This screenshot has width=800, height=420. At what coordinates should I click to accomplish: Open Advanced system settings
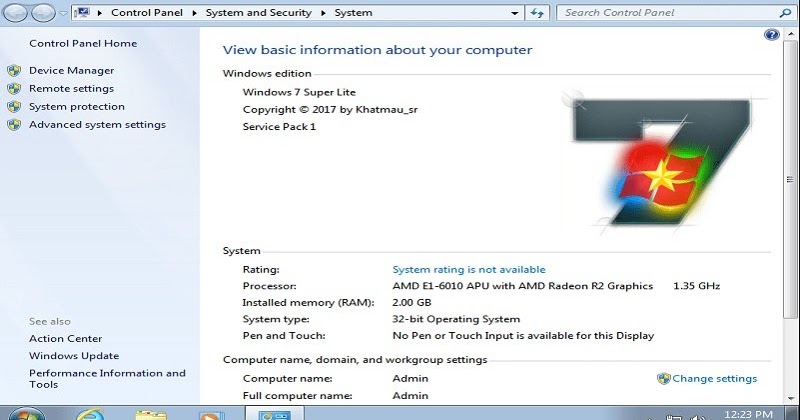point(97,125)
